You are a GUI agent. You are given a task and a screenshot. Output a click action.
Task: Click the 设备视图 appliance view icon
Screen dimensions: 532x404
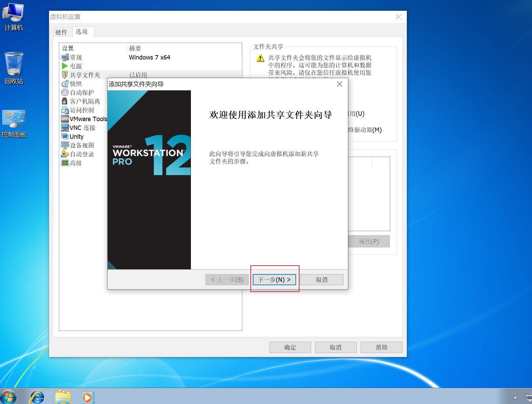(65, 145)
